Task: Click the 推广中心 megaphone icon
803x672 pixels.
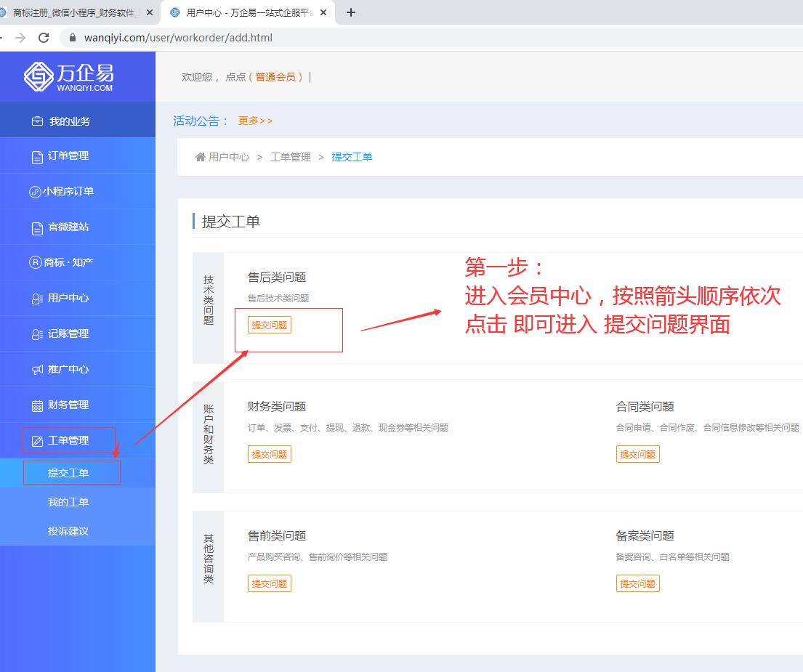Action: (x=37, y=370)
